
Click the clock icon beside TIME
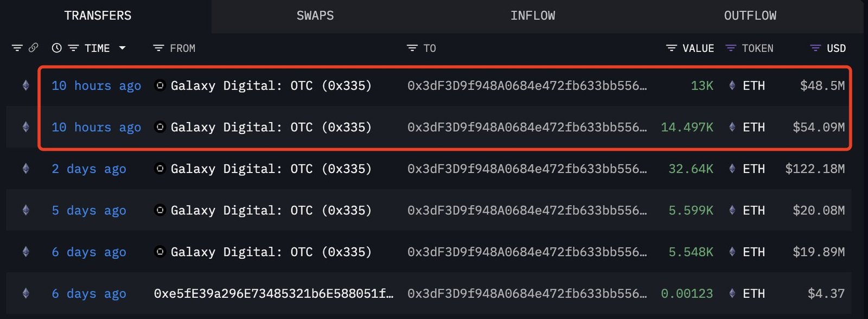click(56, 48)
